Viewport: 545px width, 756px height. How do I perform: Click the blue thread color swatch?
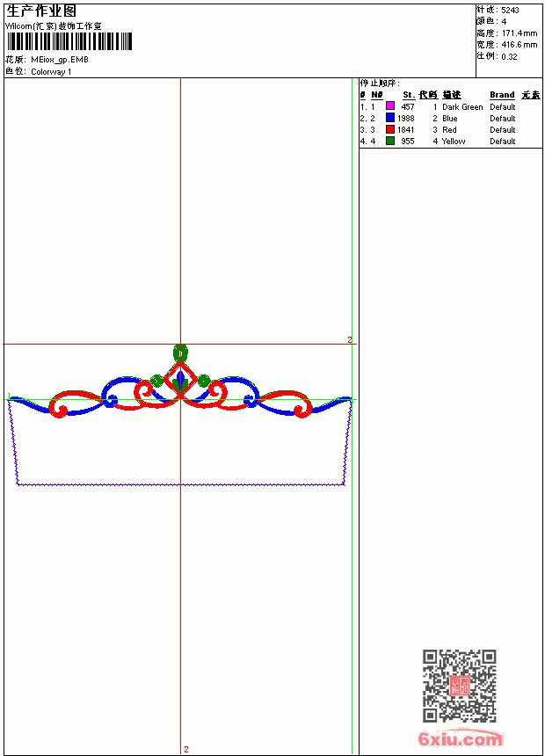click(x=390, y=118)
